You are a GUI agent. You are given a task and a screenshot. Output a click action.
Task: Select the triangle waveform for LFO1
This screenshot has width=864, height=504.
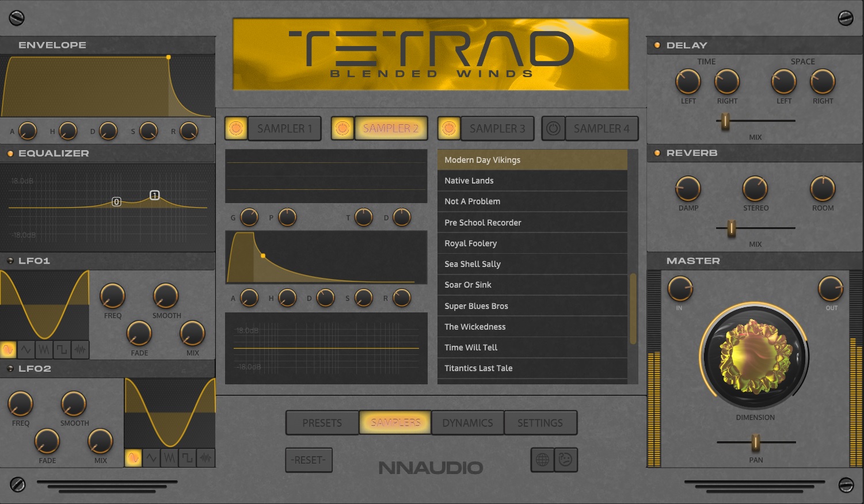26,349
